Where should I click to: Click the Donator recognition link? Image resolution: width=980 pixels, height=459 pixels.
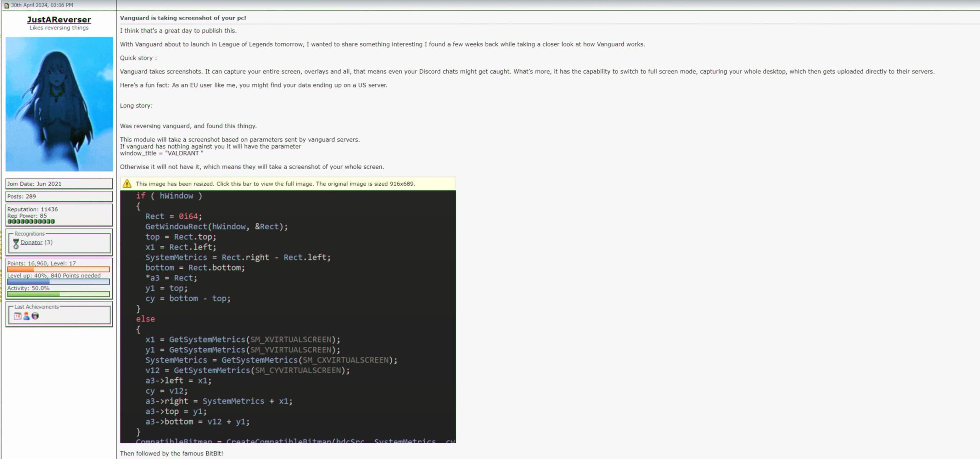click(31, 242)
